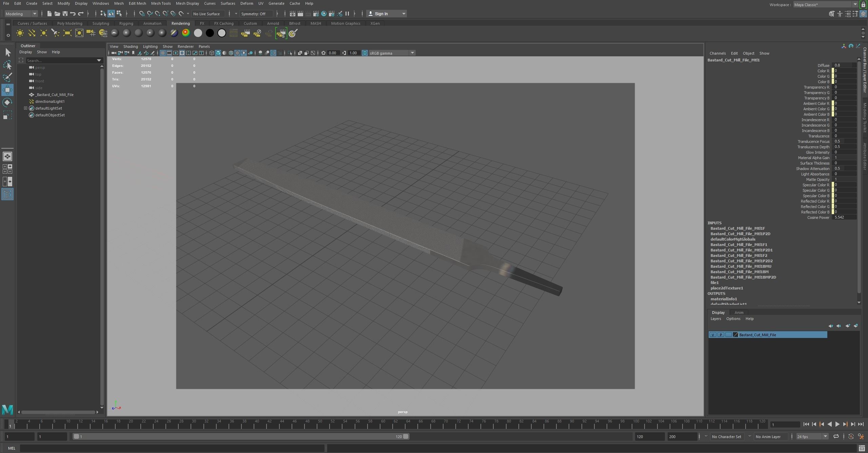
Task: Click the Diffuse value field 0.8
Action: tap(844, 65)
